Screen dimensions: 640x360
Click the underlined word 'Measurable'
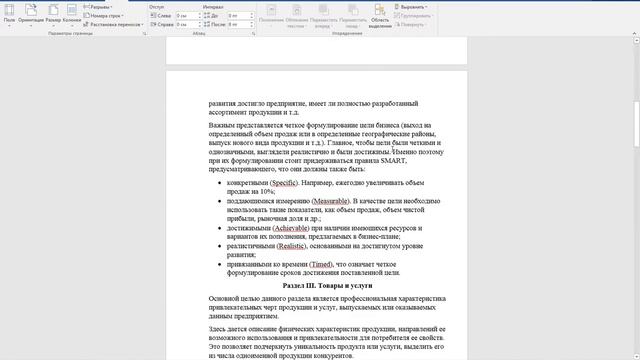pyautogui.click(x=331, y=201)
